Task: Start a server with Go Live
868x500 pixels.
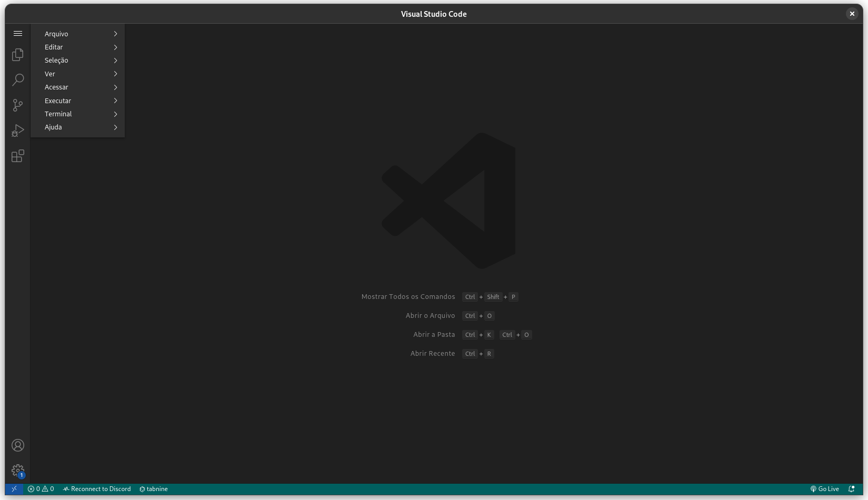Action: tap(824, 488)
